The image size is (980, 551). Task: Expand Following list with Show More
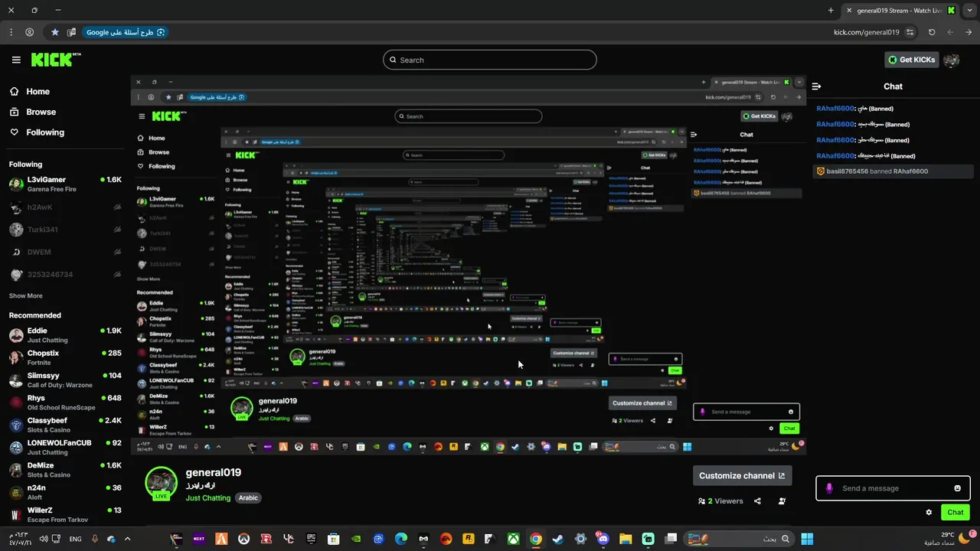point(26,295)
